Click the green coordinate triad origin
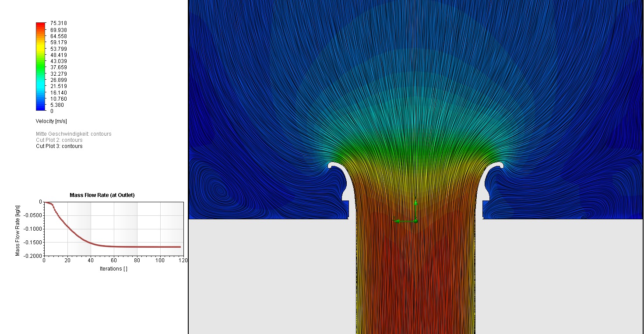644x334 pixels. click(x=415, y=221)
